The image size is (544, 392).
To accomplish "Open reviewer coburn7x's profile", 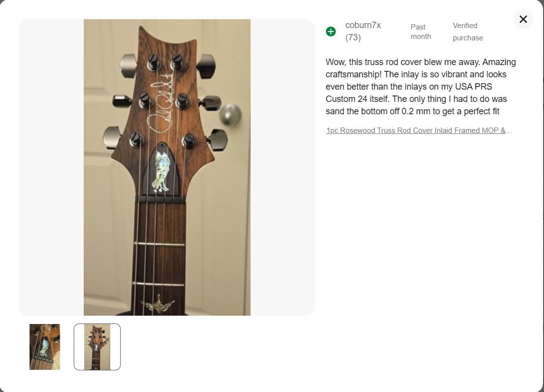I will click(363, 25).
